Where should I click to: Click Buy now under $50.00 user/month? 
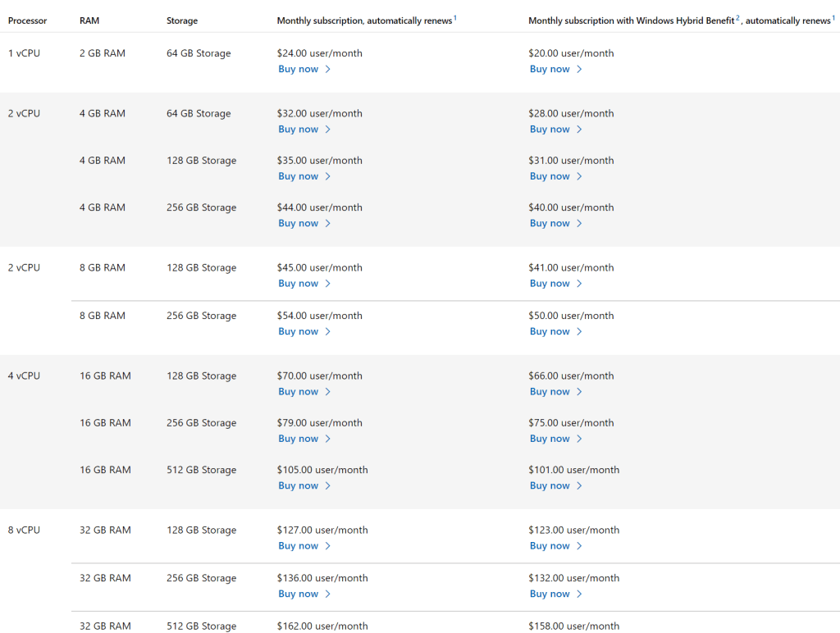[x=550, y=332]
